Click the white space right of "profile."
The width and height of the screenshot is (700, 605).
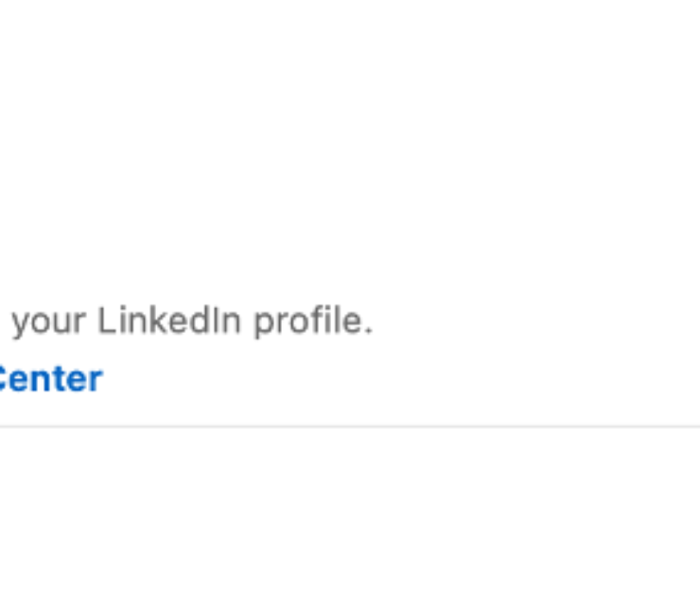[530, 323]
